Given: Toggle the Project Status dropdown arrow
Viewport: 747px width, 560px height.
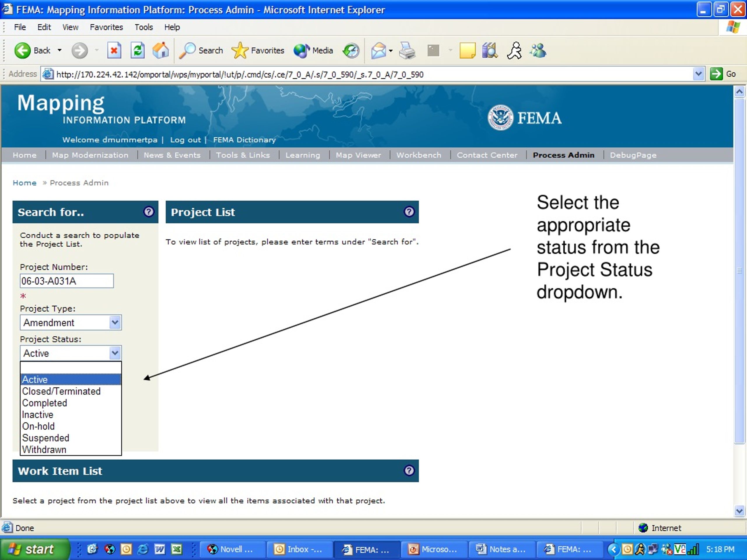Looking at the screenshot, I should 115,353.
